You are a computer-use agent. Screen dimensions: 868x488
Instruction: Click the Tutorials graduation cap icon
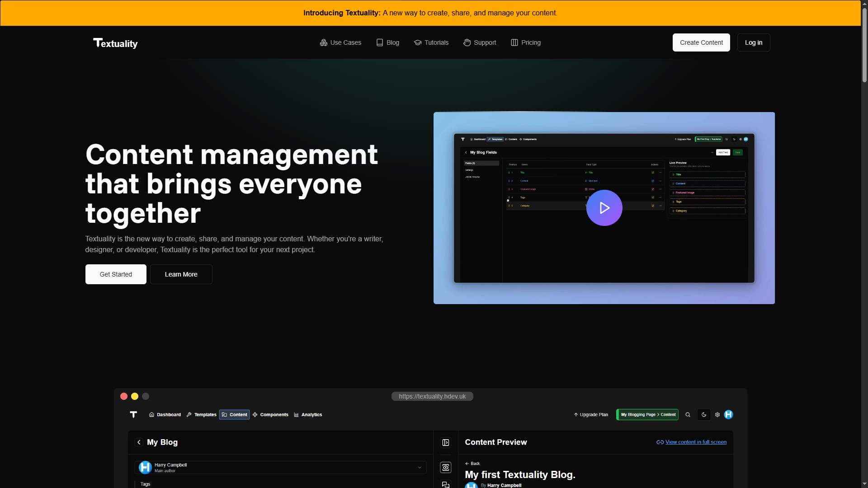(418, 42)
